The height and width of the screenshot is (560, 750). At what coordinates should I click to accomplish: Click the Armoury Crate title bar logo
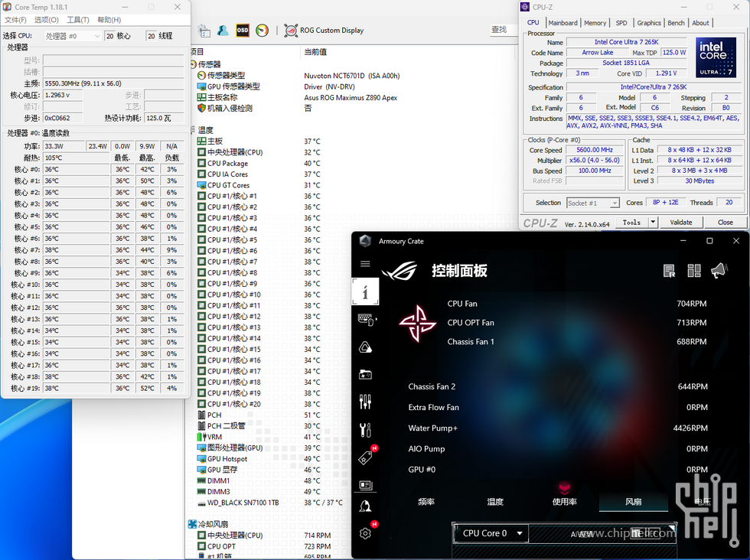click(x=366, y=241)
